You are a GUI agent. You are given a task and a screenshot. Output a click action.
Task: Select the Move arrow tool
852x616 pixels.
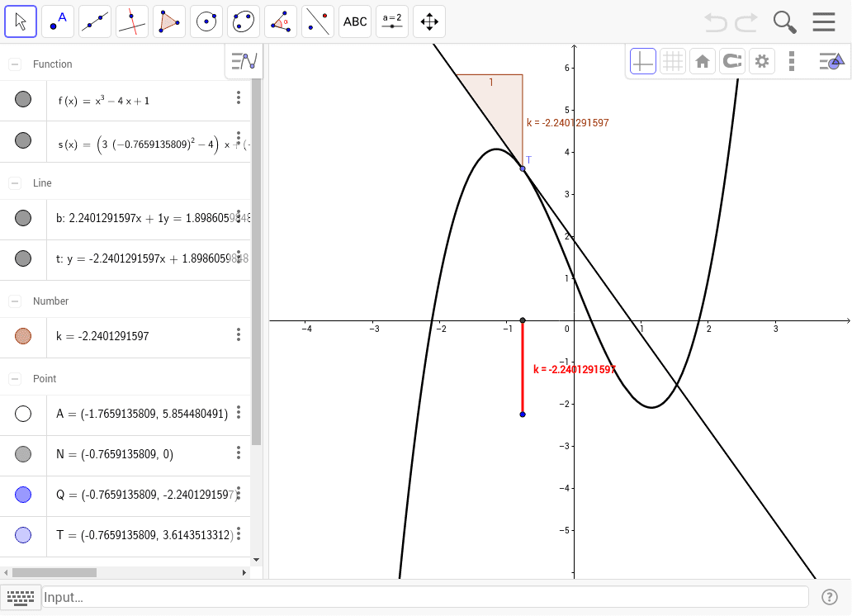pyautogui.click(x=21, y=21)
